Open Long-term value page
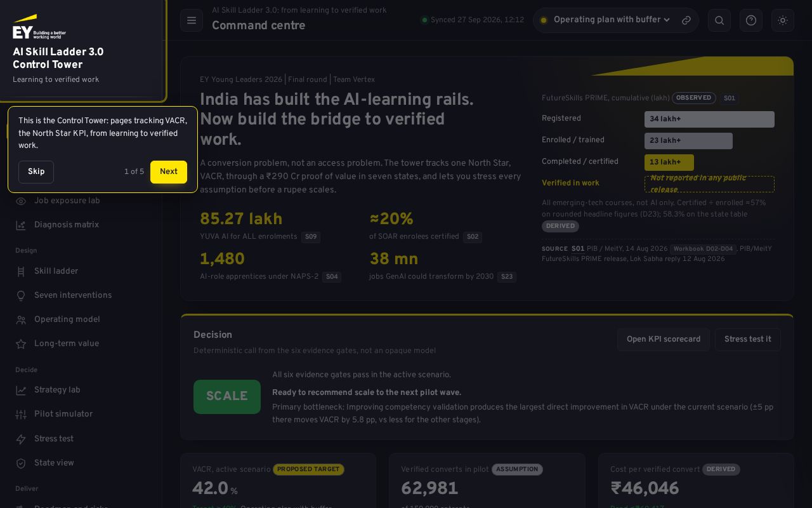The width and height of the screenshot is (812, 508). coord(81,344)
